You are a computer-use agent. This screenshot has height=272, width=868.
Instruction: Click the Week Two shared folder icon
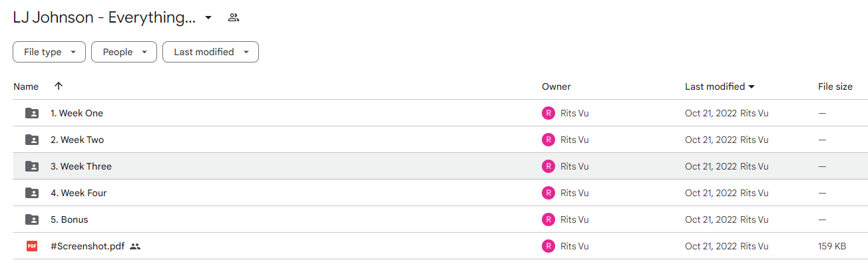pos(32,140)
